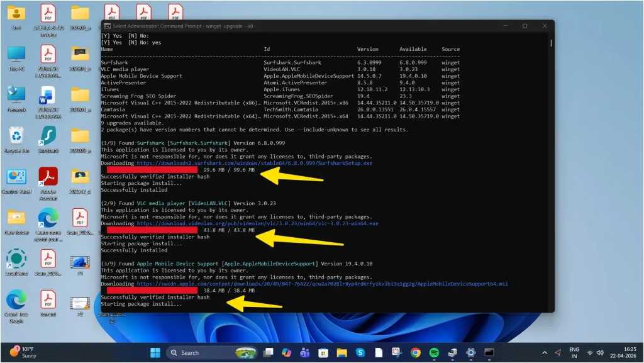The height and width of the screenshot is (363, 644).
Task: Click '(1/9) Found Surfshark' line
Action: pos(193,143)
